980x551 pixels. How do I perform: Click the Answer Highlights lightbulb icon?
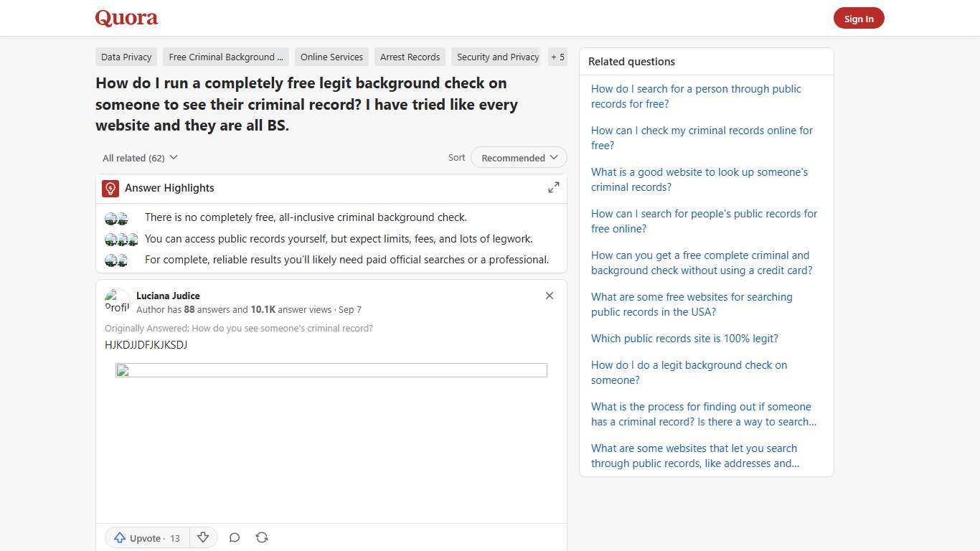click(x=110, y=188)
